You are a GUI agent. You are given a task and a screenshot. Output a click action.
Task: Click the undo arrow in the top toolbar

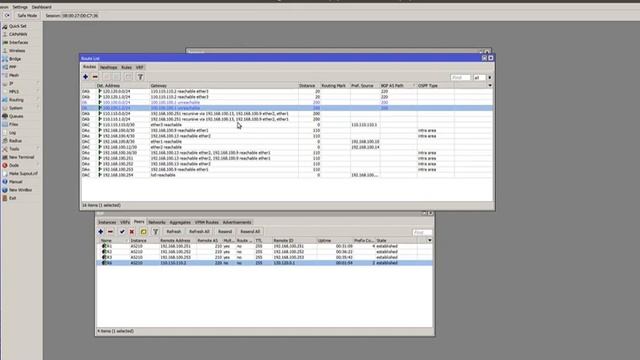[7, 16]
